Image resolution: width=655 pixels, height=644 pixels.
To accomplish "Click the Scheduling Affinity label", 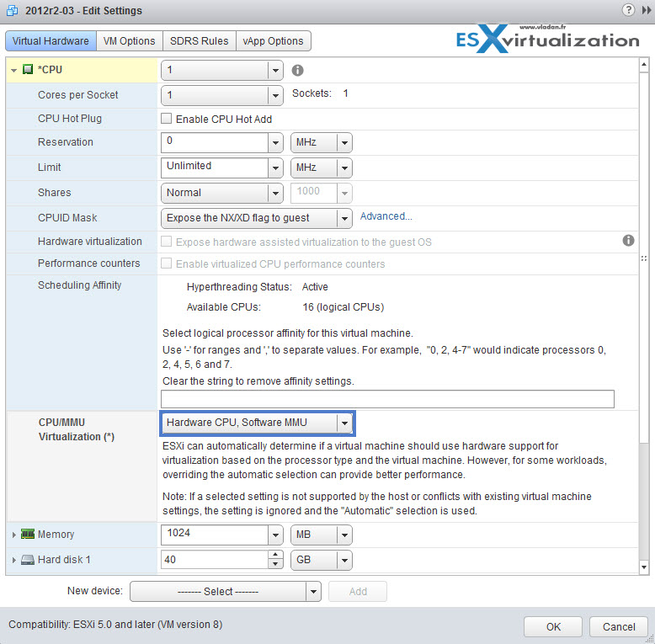I will [x=79, y=285].
